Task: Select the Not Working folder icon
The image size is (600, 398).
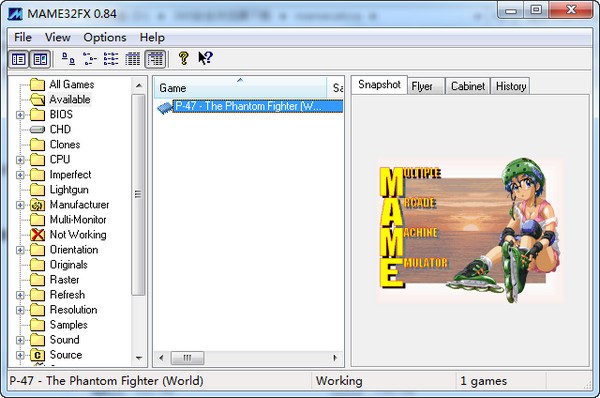Action: pos(38,235)
